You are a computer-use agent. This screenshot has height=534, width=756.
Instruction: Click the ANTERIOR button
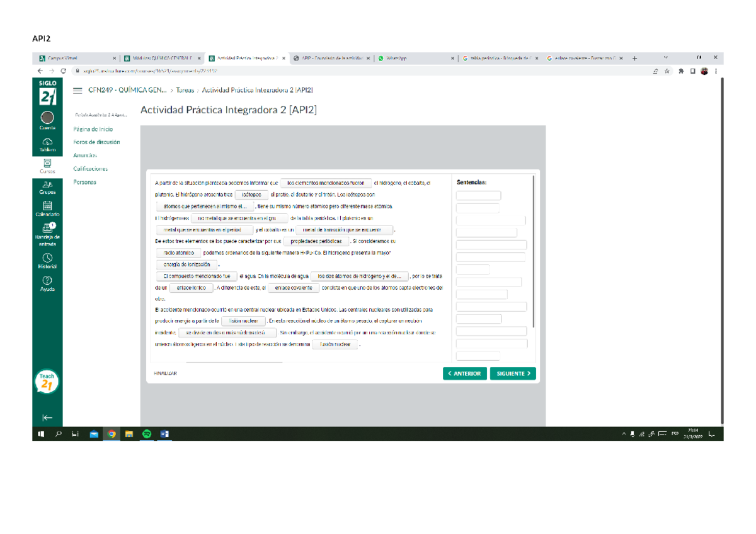464,373
